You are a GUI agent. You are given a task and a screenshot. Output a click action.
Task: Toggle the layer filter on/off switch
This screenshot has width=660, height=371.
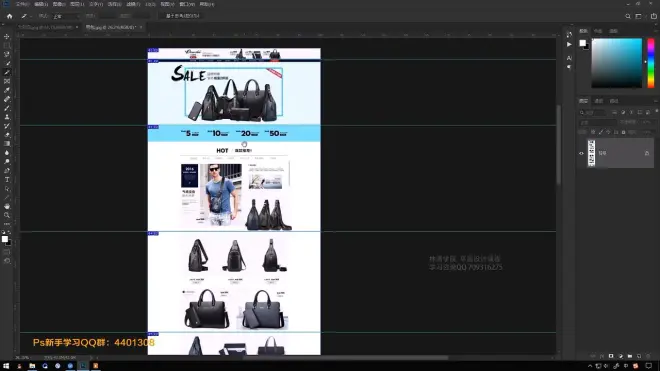pyautogui.click(x=657, y=111)
